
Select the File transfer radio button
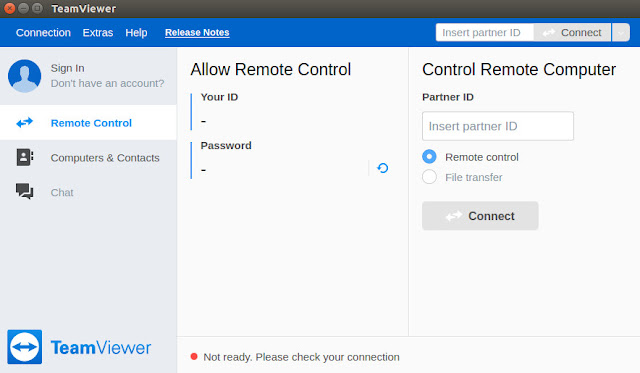click(x=429, y=177)
